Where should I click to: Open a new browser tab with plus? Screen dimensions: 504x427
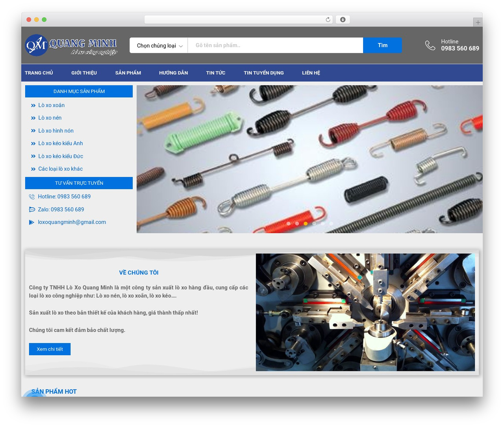(478, 22)
